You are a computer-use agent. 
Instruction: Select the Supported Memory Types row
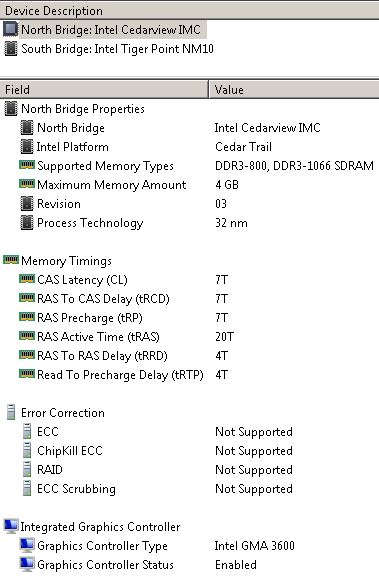point(189,166)
